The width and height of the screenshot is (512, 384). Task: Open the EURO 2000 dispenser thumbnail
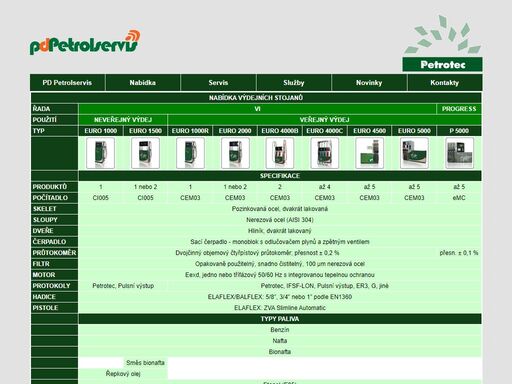235,153
